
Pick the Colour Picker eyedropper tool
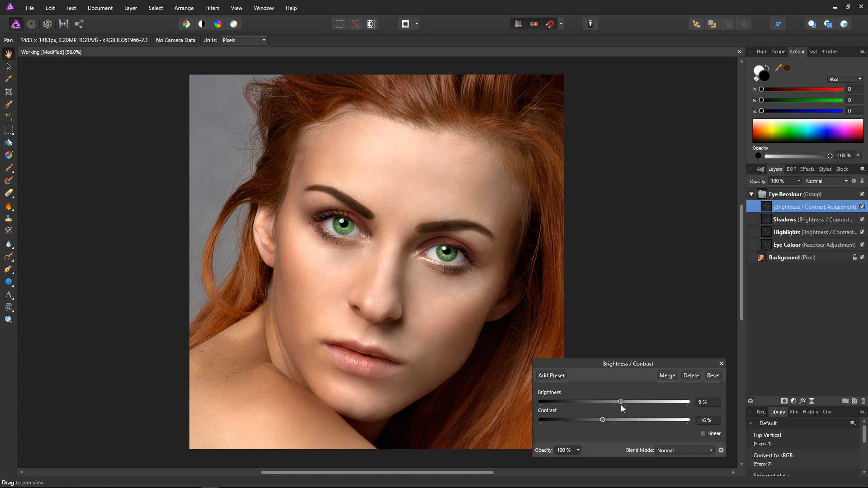coord(9,79)
